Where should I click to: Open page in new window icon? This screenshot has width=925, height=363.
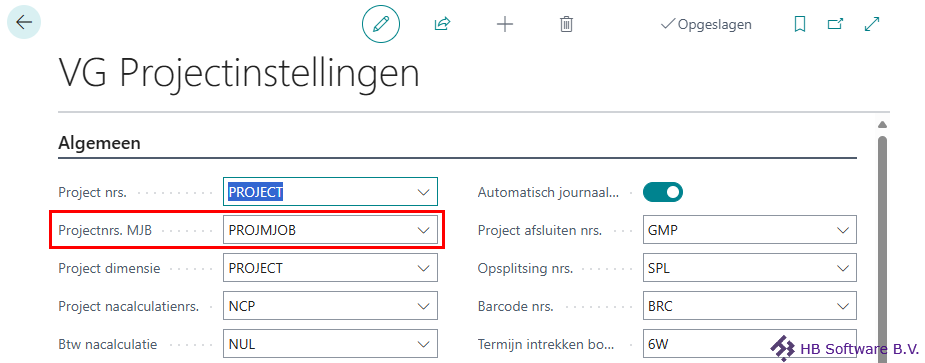click(x=835, y=24)
